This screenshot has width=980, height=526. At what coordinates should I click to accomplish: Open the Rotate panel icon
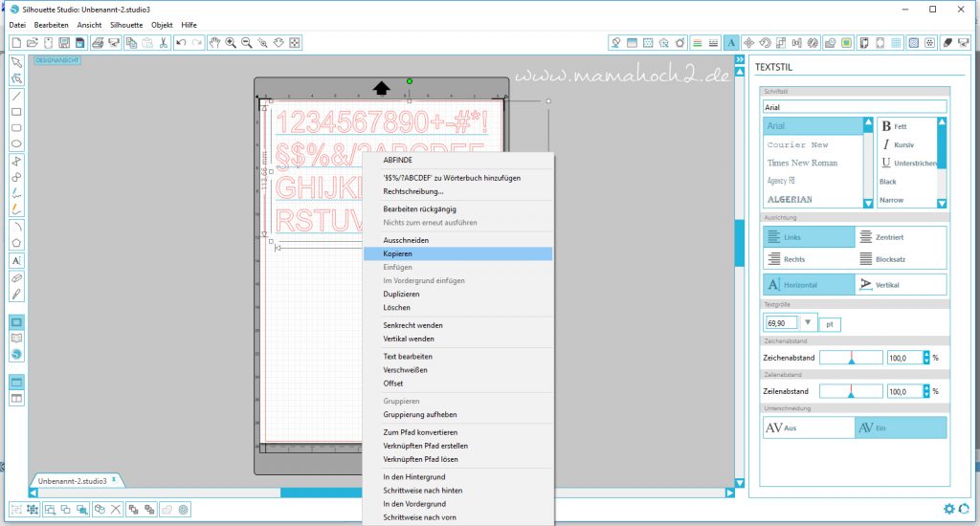coord(765,42)
